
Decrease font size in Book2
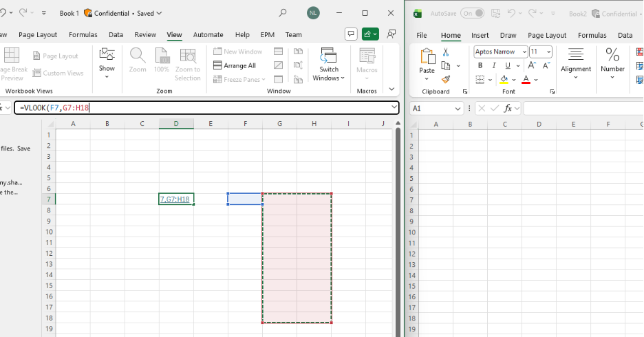(x=546, y=65)
